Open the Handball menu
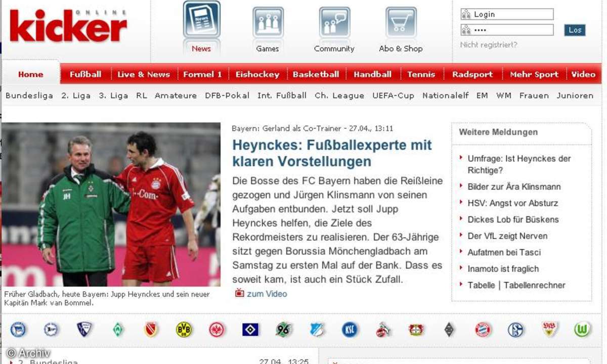This screenshot has height=364, width=607. click(x=373, y=74)
